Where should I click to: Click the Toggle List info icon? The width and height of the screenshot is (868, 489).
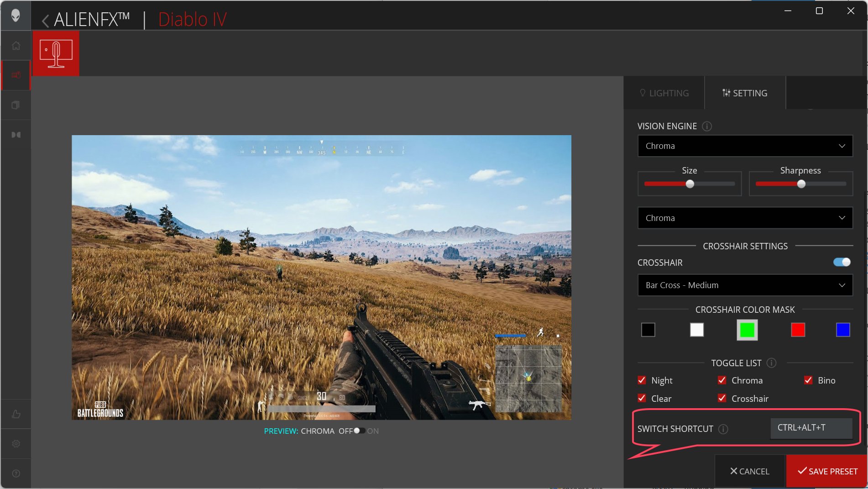[771, 363]
